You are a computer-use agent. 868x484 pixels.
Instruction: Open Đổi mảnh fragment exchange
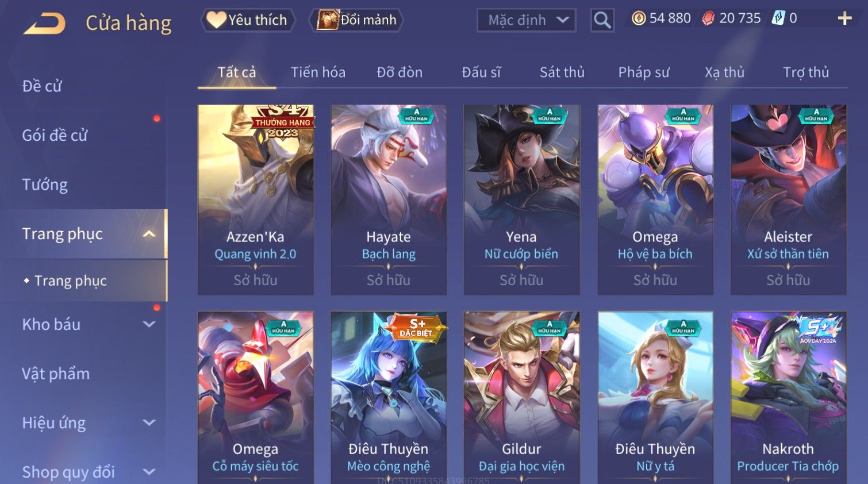(x=357, y=20)
